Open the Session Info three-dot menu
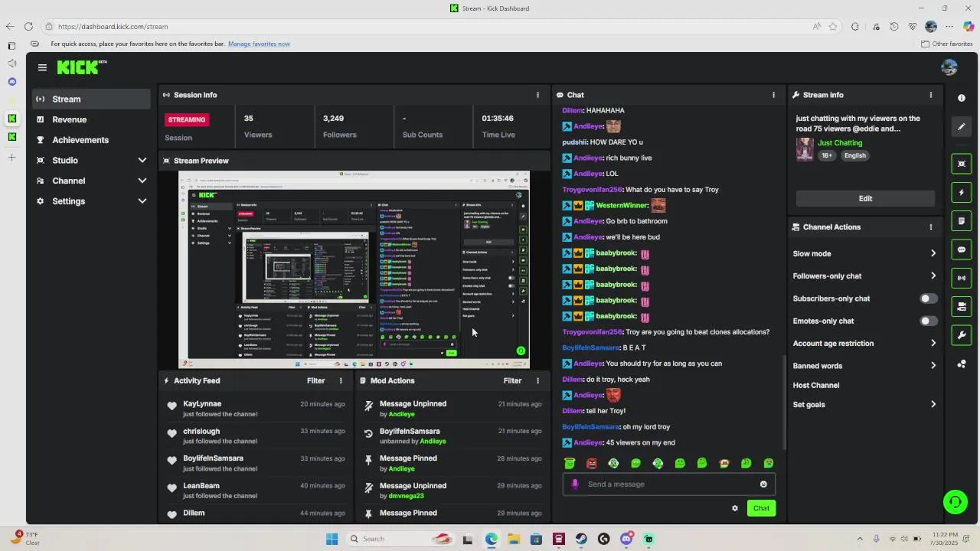The image size is (980, 551). 537,95
